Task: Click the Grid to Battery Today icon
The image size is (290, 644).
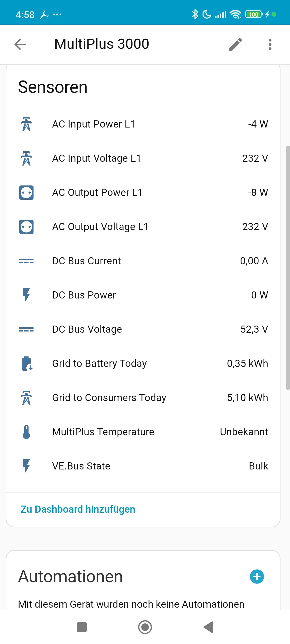Action: 26,364
